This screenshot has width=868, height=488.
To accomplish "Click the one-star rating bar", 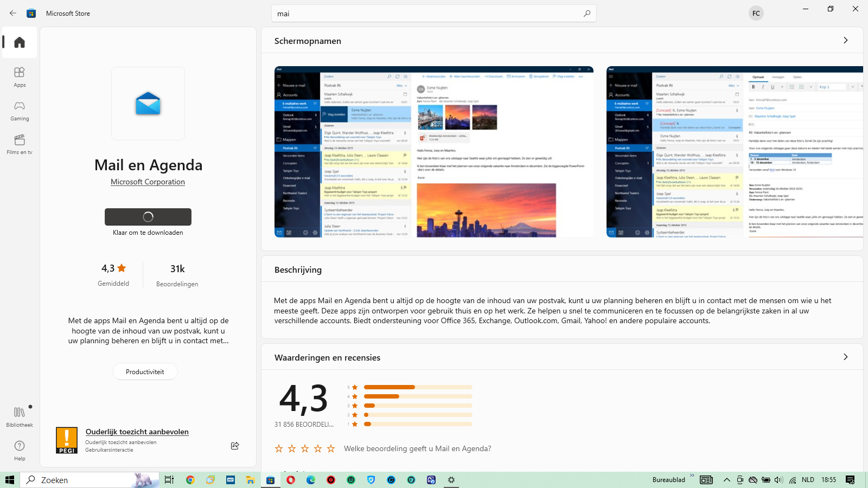I will tap(418, 424).
